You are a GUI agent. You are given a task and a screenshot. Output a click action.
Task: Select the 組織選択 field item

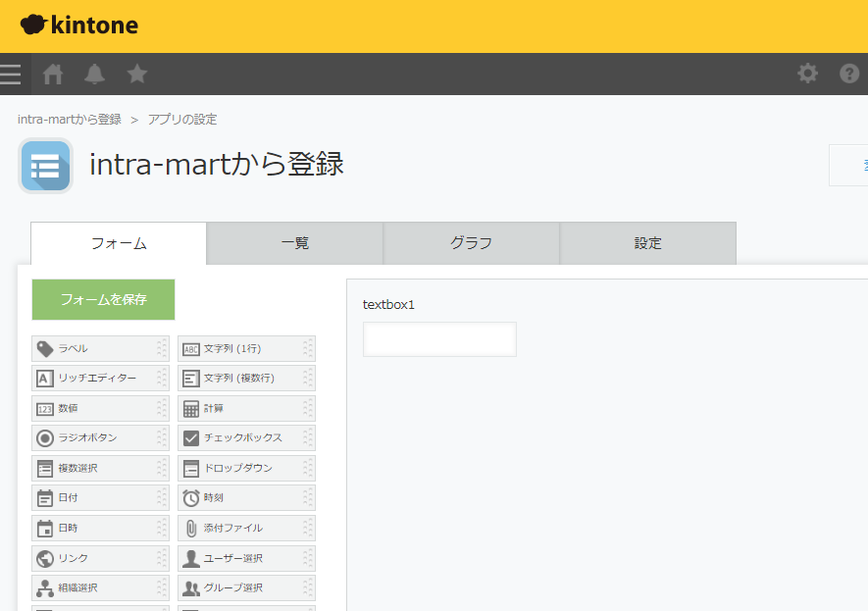[x=100, y=588]
